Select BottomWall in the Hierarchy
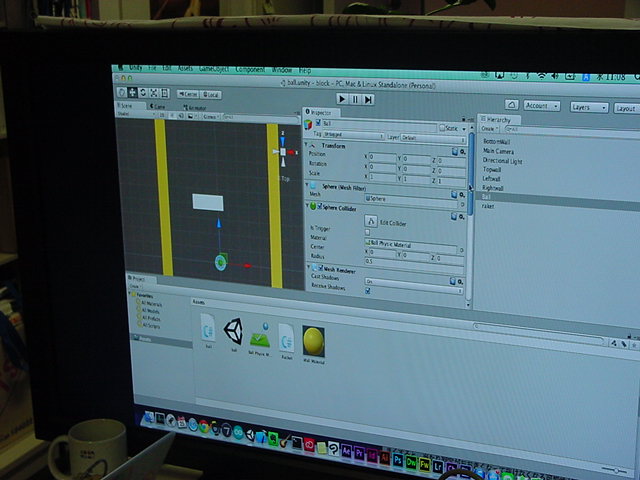Screen dimensions: 640x480 [x=496, y=142]
